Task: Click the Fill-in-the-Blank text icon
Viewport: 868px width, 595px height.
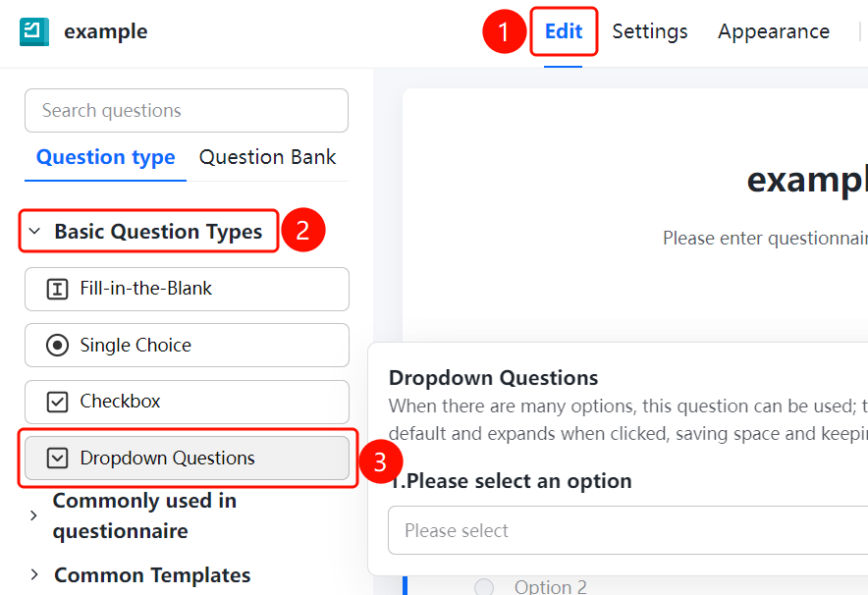Action: 57,289
